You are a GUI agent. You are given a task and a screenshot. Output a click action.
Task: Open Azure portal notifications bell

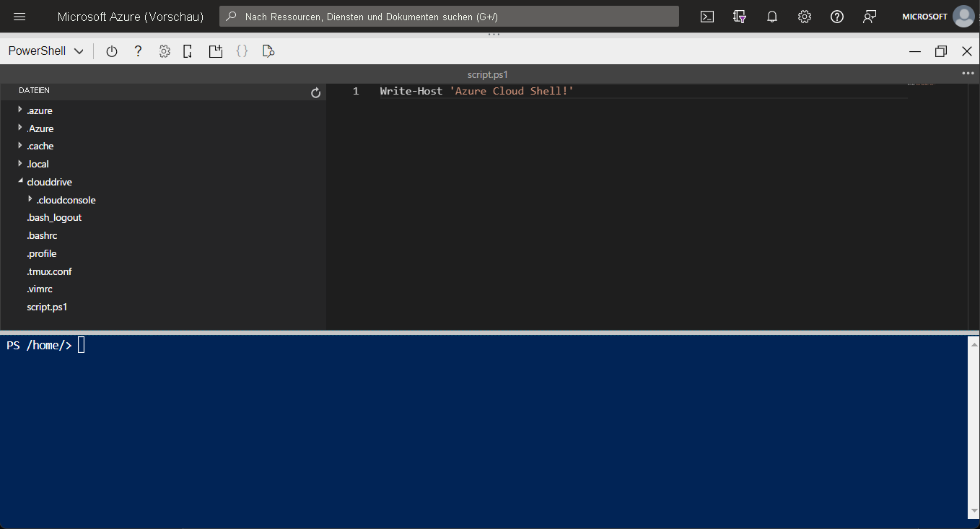tap(771, 17)
